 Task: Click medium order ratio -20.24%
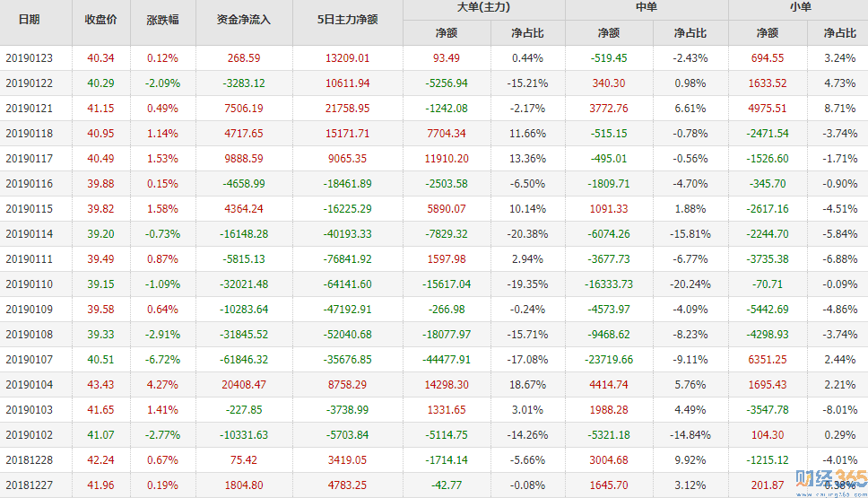point(690,284)
